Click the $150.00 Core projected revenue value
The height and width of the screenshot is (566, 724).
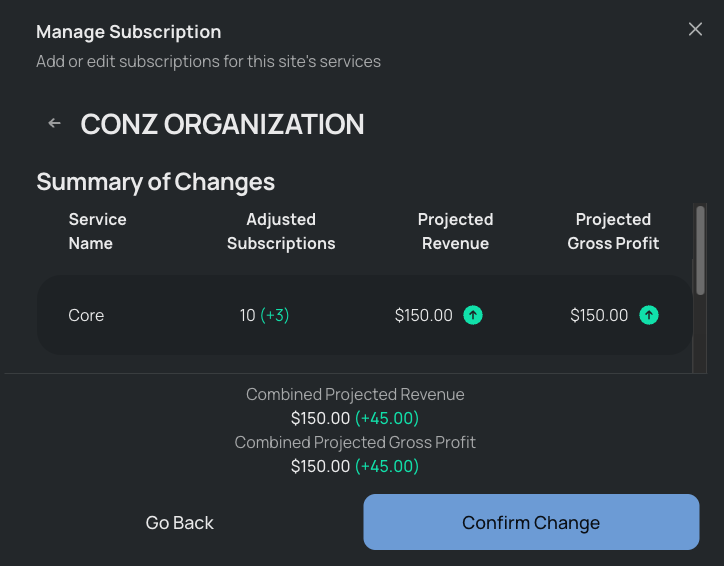pos(423,315)
